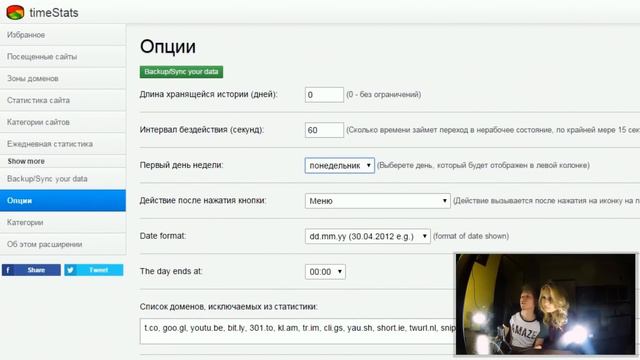
Task: Click the 'The day ends at:' label
Action: coord(171,271)
